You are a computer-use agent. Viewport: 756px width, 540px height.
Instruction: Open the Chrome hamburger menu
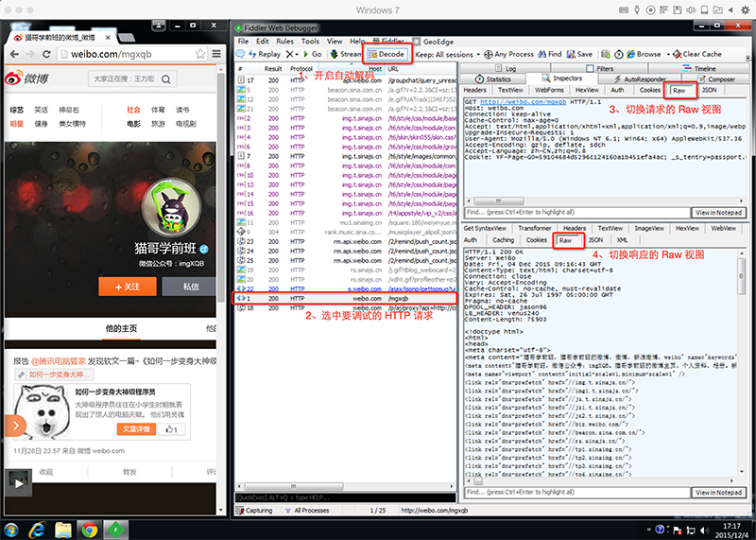[x=216, y=54]
